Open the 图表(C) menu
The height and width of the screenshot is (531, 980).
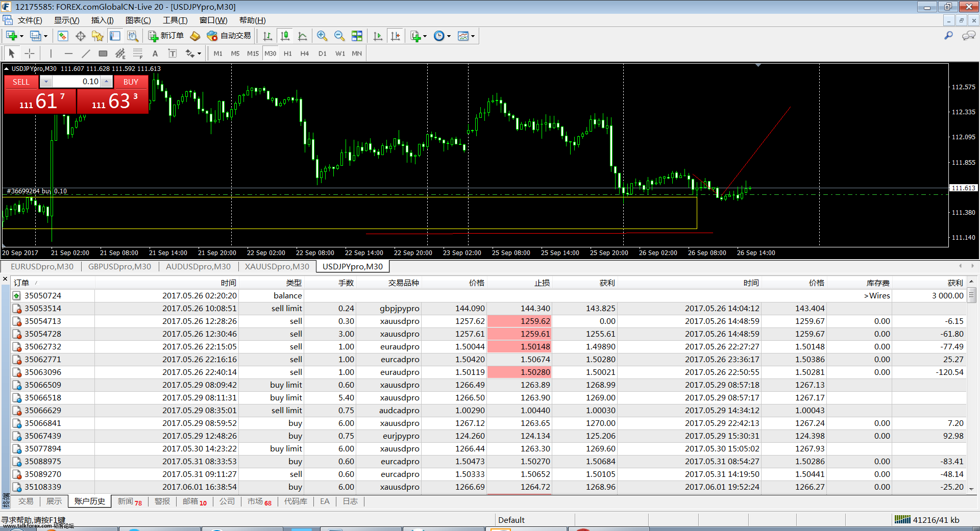coord(138,20)
